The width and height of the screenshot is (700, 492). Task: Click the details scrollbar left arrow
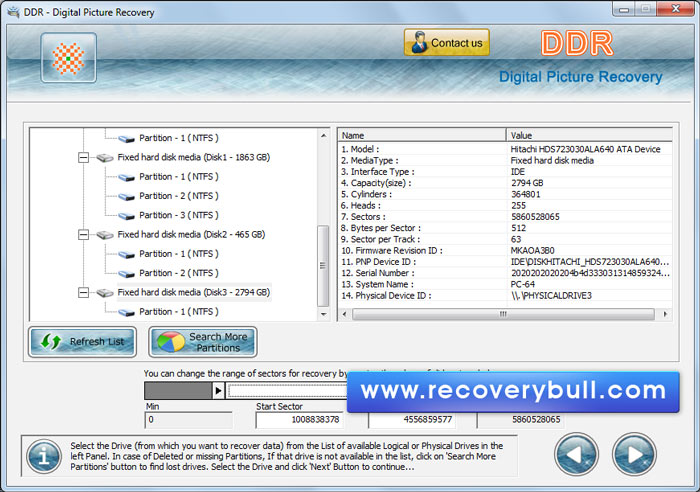coord(344,314)
